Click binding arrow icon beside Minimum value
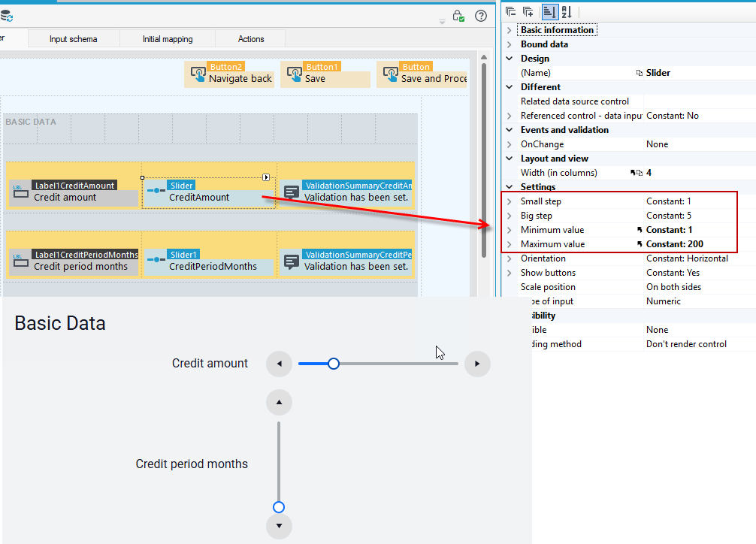 tap(640, 230)
